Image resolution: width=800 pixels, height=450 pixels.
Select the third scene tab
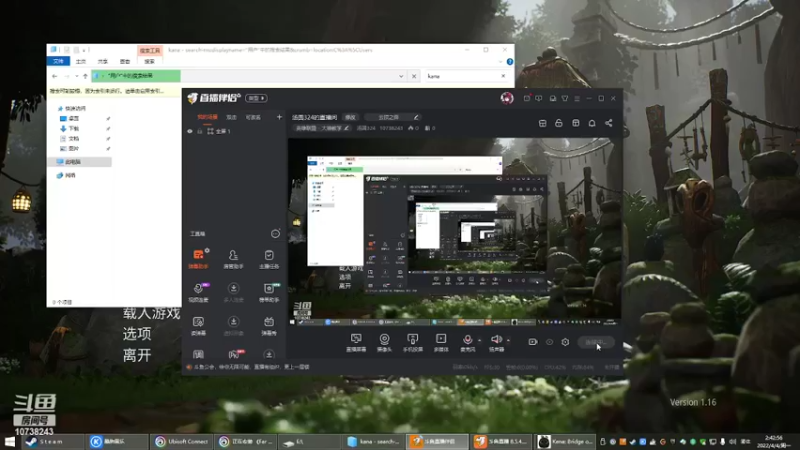point(253,117)
